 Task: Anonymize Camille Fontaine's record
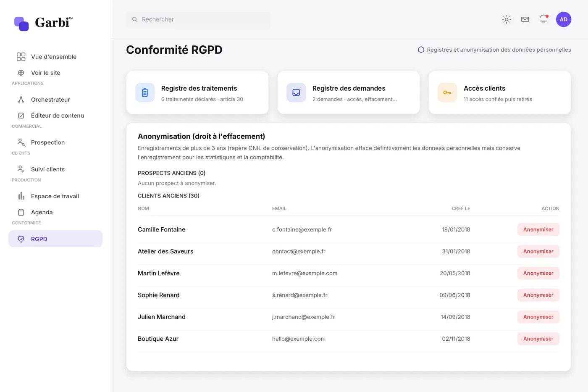click(538, 229)
